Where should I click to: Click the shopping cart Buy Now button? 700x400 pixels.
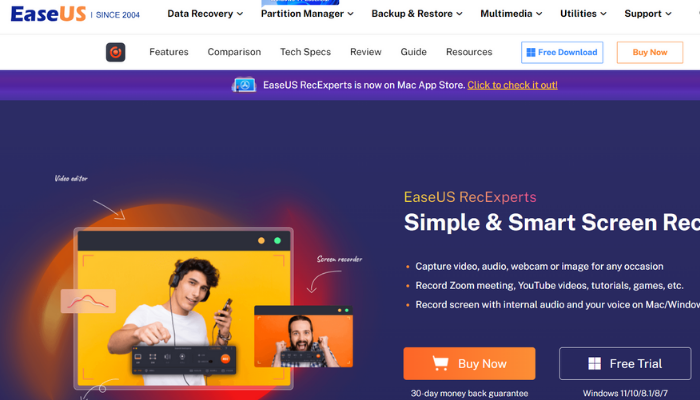[x=469, y=363]
